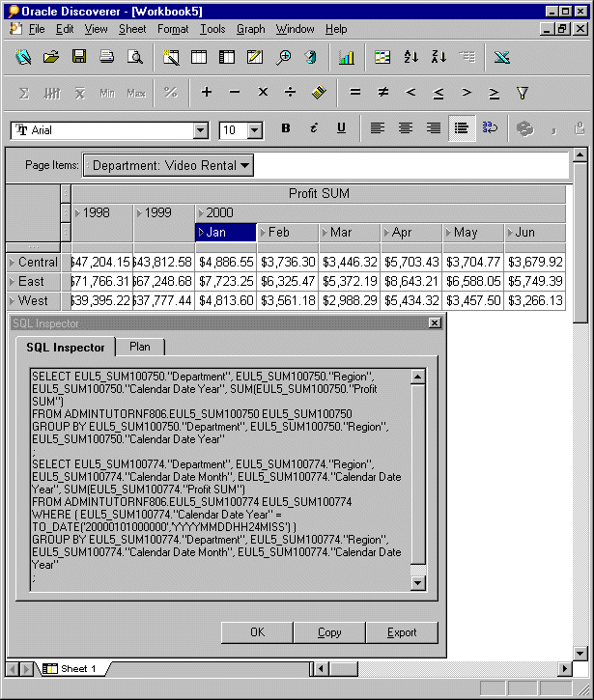Drill into the East region row
The image size is (594, 700).
pos(12,282)
